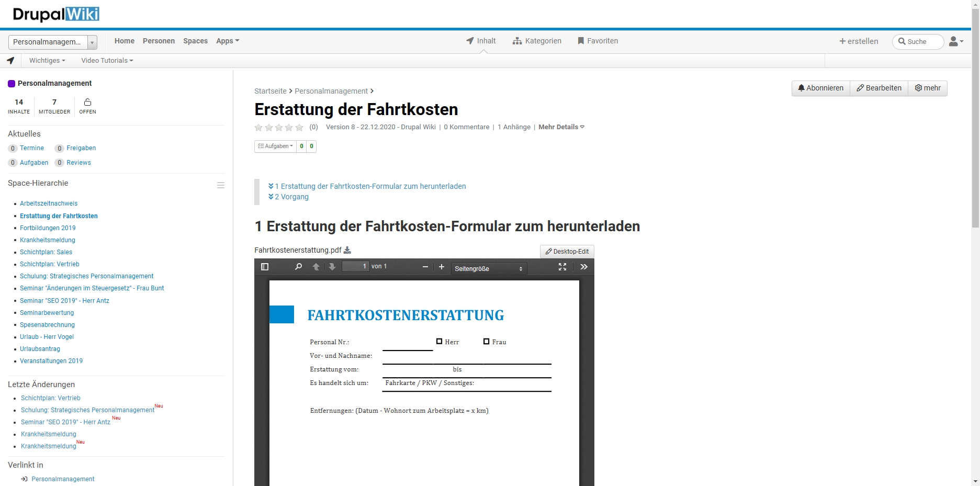Open the Aufgaben dropdown
980x486 pixels.
[x=275, y=146]
